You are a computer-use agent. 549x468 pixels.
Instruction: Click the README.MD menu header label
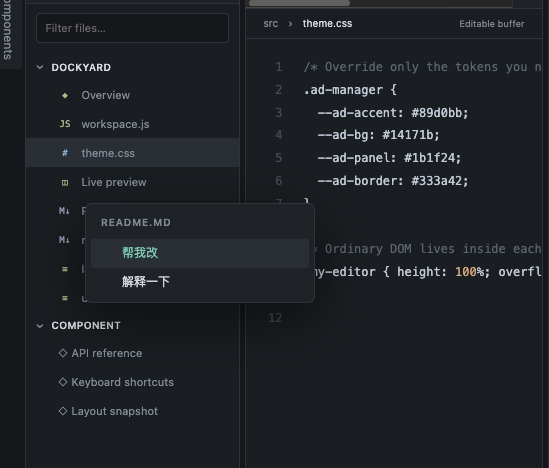(136, 223)
